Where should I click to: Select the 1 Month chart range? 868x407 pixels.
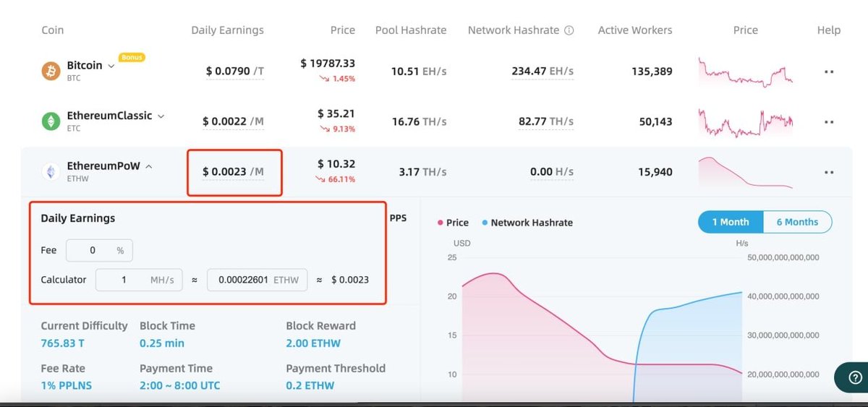click(x=731, y=222)
